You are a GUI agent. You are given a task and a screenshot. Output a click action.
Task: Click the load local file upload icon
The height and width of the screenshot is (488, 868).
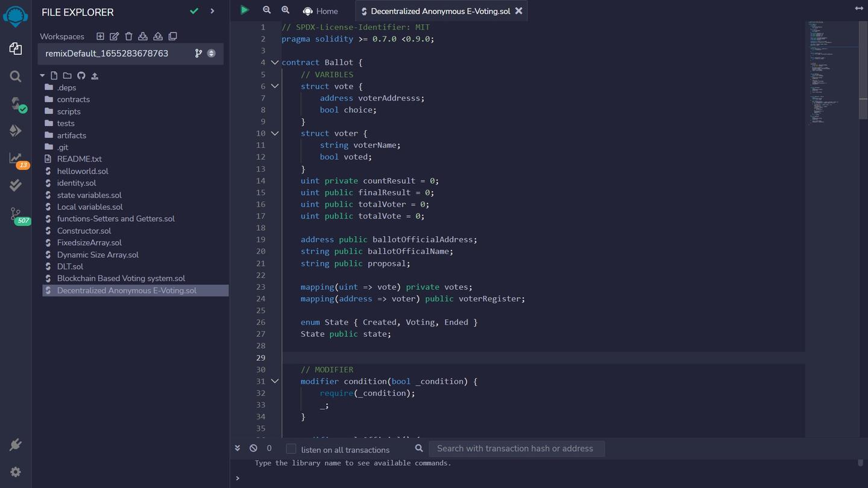pyautogui.click(x=95, y=75)
